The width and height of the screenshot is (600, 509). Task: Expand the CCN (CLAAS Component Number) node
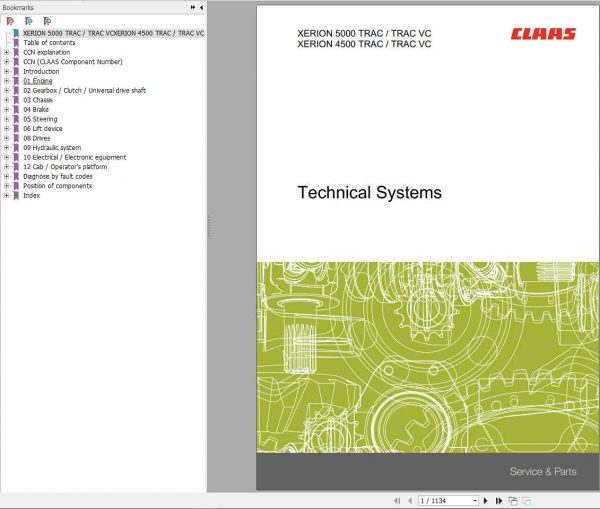[x=7, y=62]
